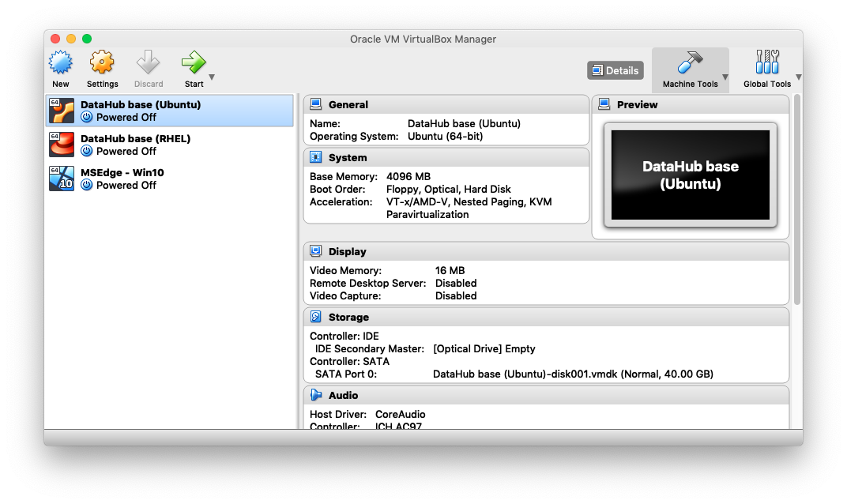This screenshot has height=504, width=847.
Task: Click the Details button
Action: pyautogui.click(x=615, y=70)
